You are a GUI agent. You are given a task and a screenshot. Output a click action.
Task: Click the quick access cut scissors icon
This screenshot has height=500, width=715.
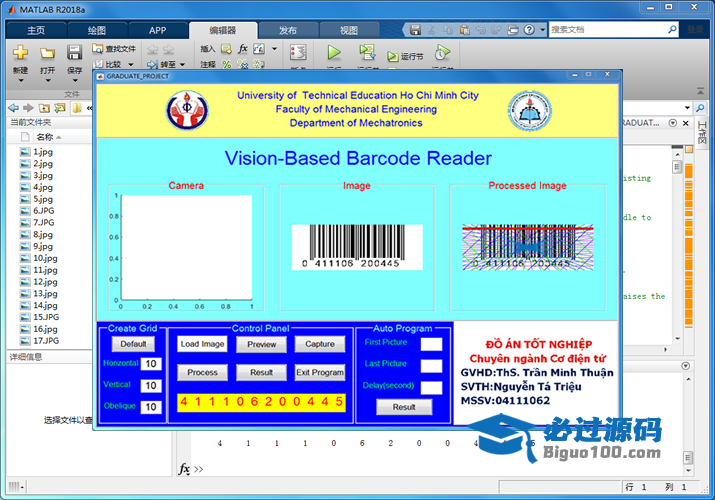431,30
